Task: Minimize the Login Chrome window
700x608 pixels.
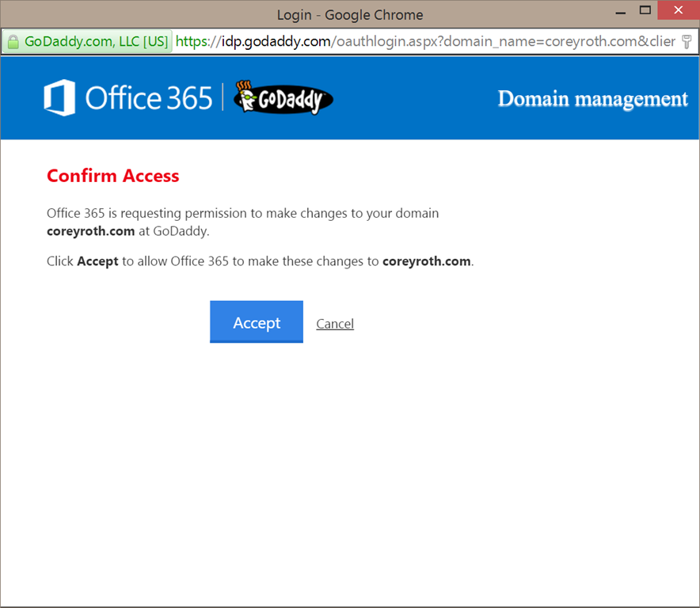Action: [x=621, y=12]
